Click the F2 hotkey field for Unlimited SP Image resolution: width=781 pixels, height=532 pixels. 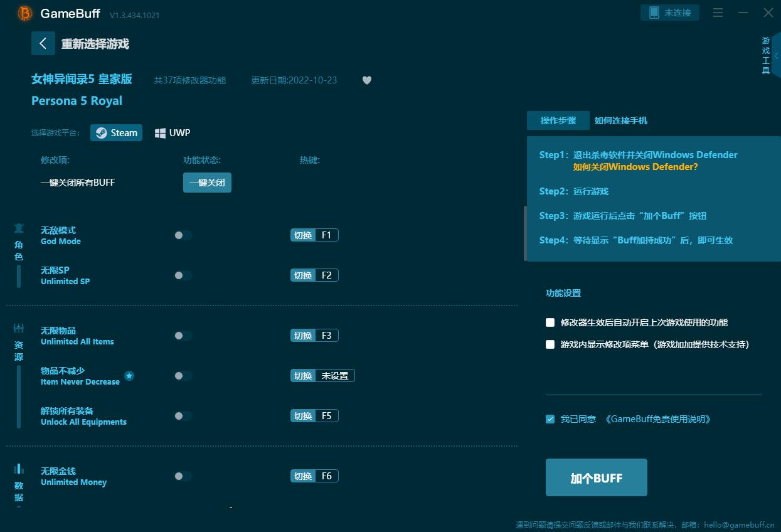tap(327, 275)
